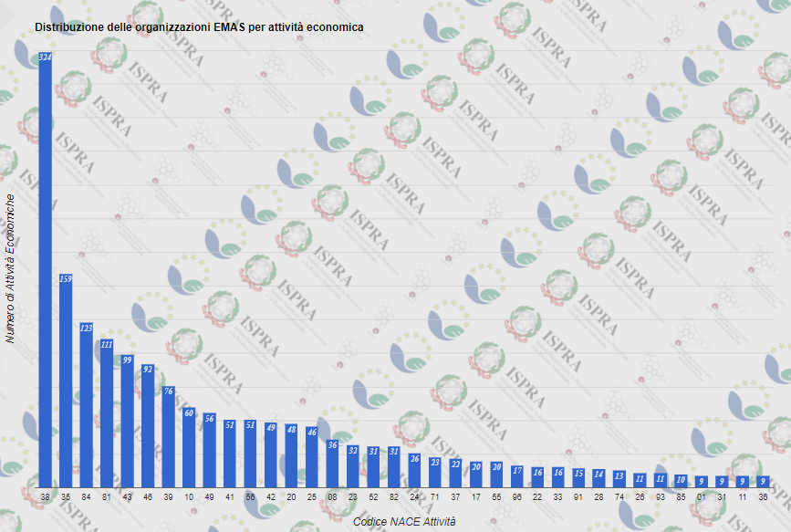Click the bar with value 56
This screenshot has height=532, width=791.
click(209, 450)
